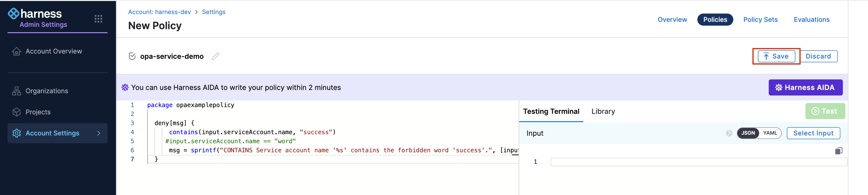Click the policy shield icon beside opa-service-demo
The height and width of the screenshot is (195, 868).
pyautogui.click(x=132, y=56)
